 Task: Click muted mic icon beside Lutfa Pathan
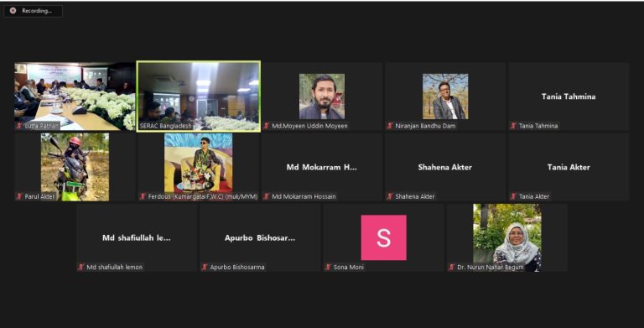click(19, 126)
